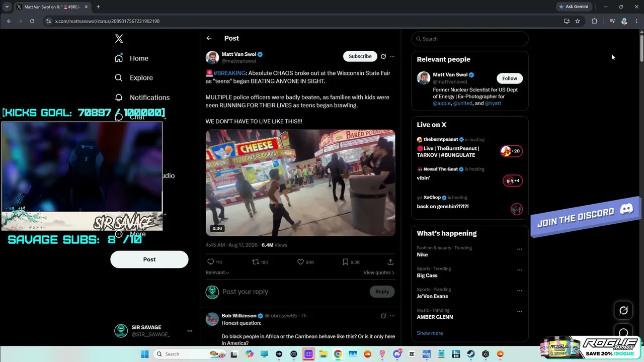Expand the Relevant replies sort dropdown
Screen dimensions: 644x362
[x=217, y=273]
